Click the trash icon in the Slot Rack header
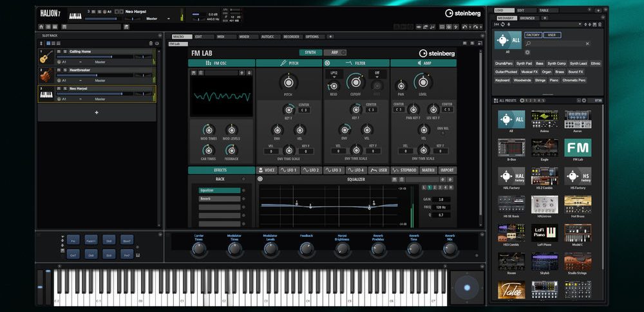The width and height of the screenshot is (644, 312). pos(151,43)
